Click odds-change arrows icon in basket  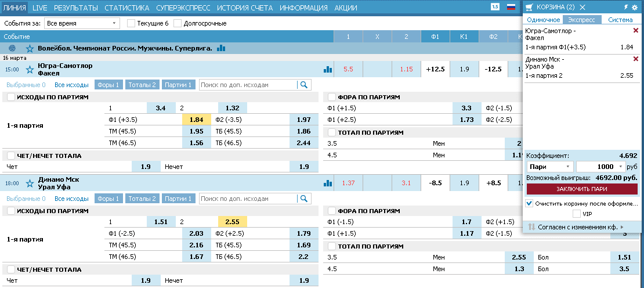tap(531, 227)
